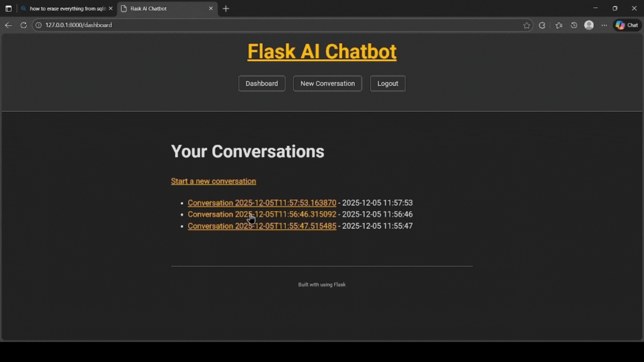Focus the address bar URL field

(252, 25)
